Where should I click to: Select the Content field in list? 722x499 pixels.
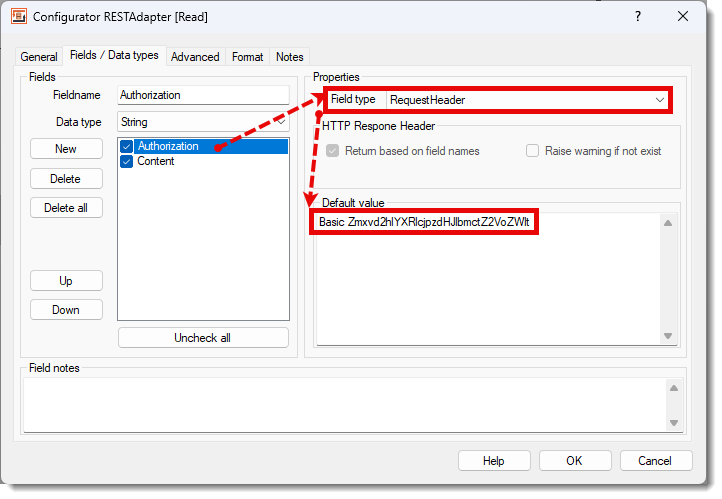click(156, 162)
